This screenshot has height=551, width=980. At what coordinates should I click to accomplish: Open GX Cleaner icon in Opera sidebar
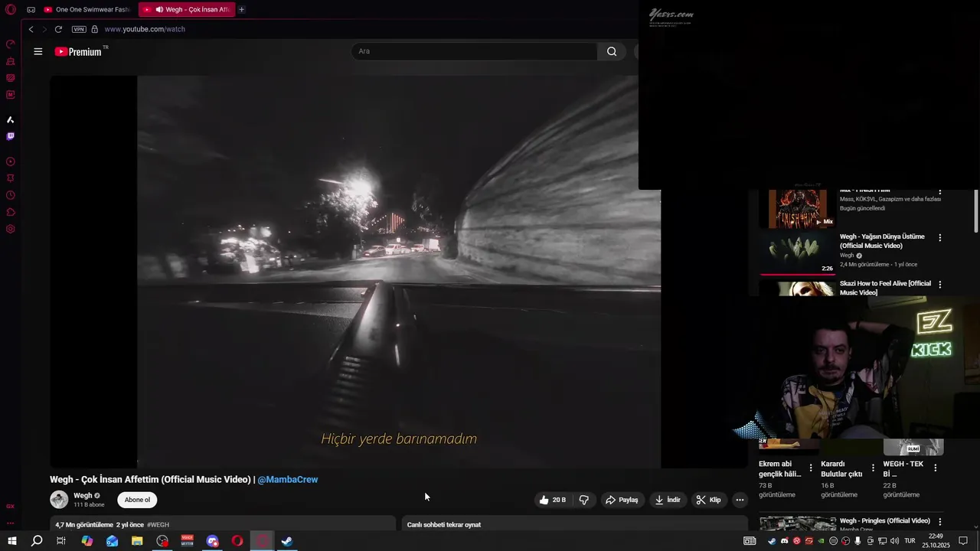(11, 61)
